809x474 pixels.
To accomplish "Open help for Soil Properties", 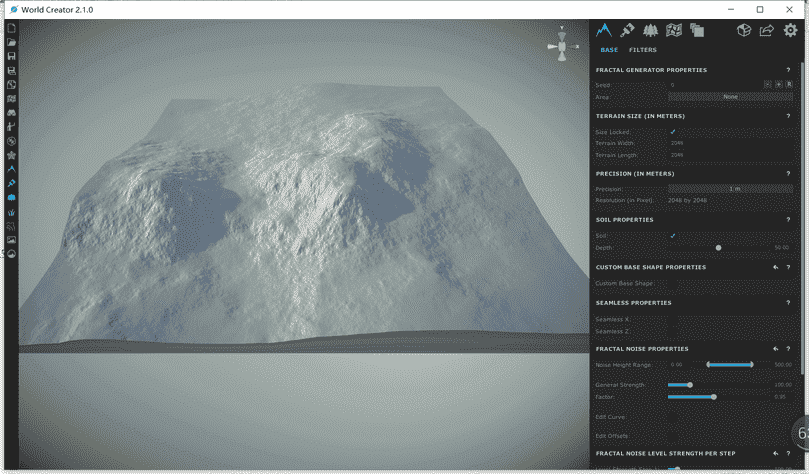I will click(x=788, y=220).
